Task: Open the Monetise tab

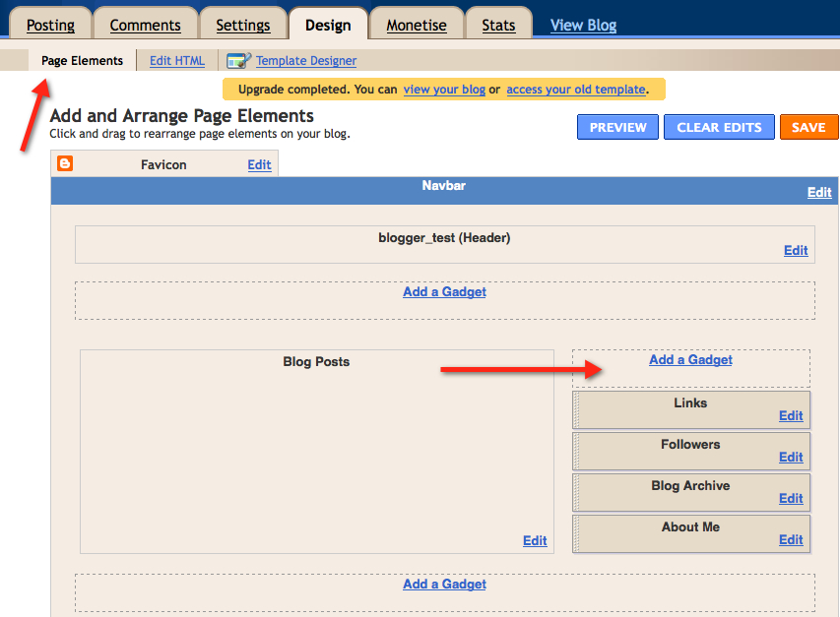Action: (x=417, y=25)
